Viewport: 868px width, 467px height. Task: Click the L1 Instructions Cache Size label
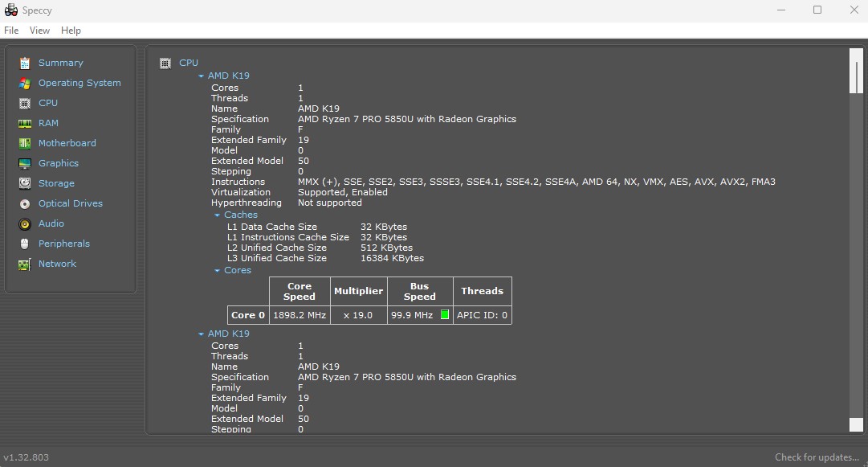coord(287,237)
